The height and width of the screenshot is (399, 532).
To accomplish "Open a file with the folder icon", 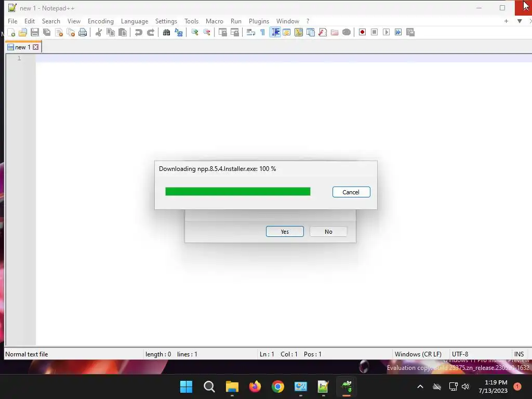I will pyautogui.click(x=23, y=32).
